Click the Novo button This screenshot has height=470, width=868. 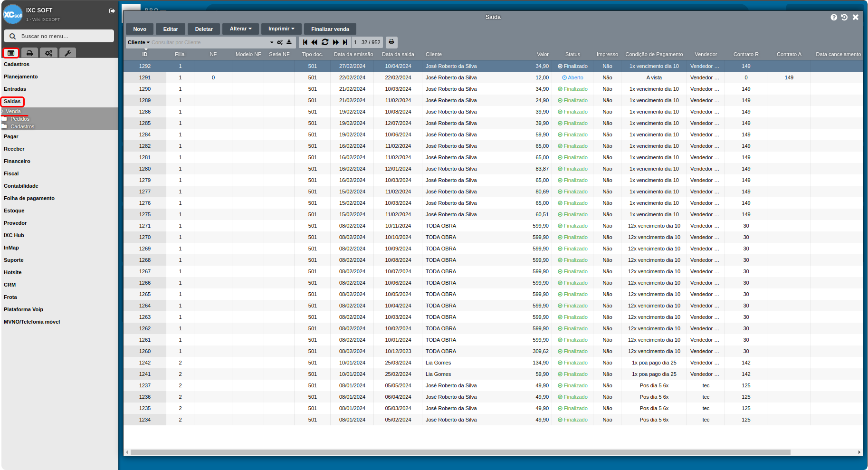click(x=140, y=29)
